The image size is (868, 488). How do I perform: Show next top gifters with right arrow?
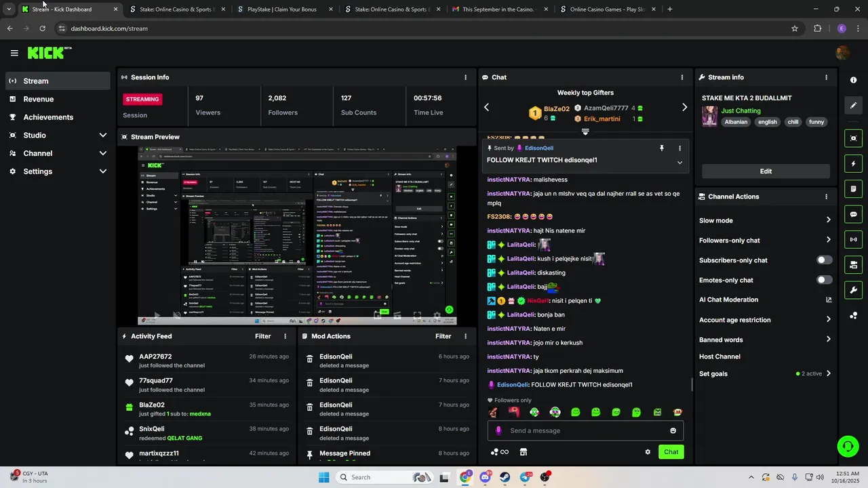[684, 107]
